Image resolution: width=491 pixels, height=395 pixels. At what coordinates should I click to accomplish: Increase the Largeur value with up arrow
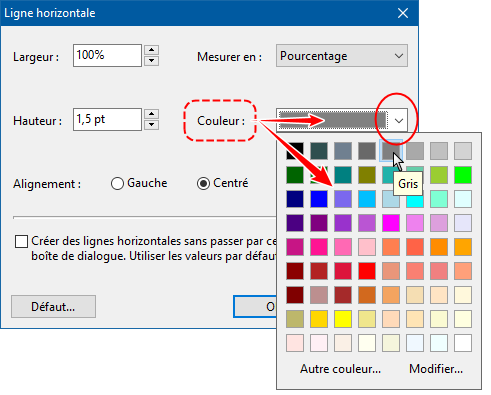(x=152, y=50)
